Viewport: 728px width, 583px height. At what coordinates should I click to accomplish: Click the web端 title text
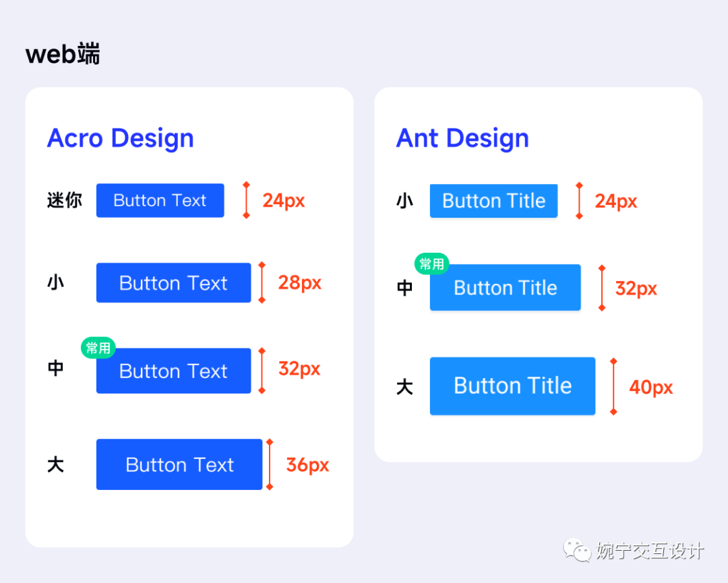[63, 53]
